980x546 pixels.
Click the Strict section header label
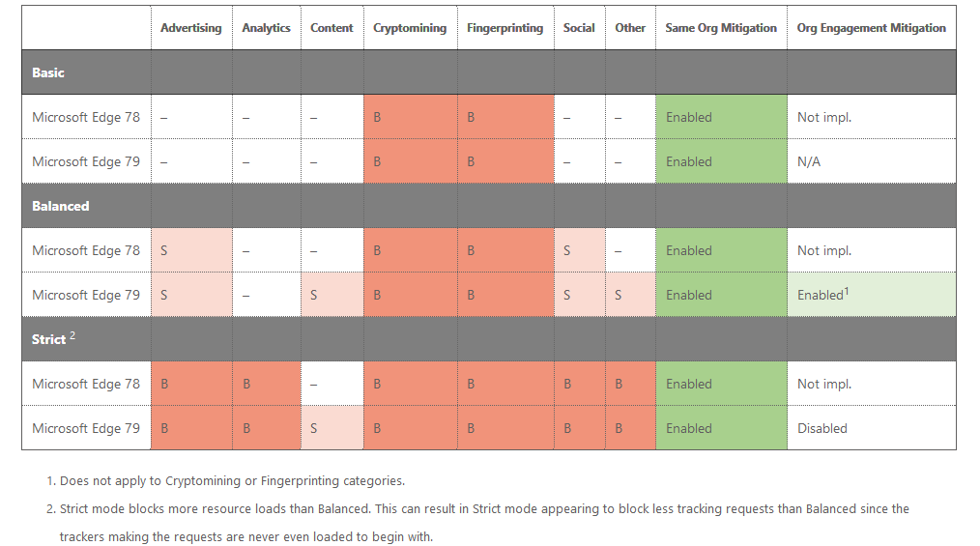[49, 339]
